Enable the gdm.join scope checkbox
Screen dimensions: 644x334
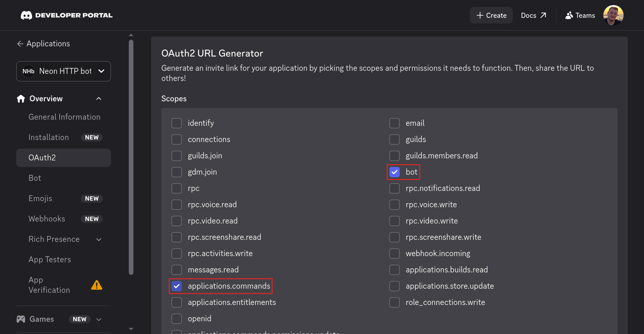click(177, 172)
